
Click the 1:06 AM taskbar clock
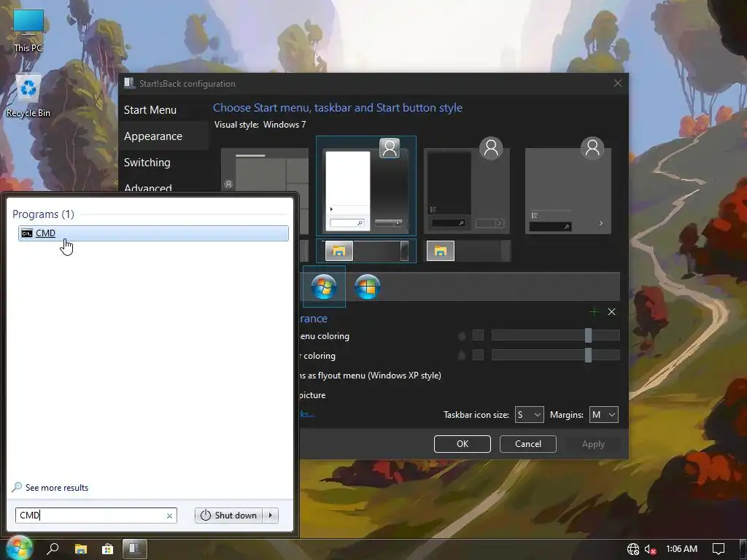coord(681,548)
